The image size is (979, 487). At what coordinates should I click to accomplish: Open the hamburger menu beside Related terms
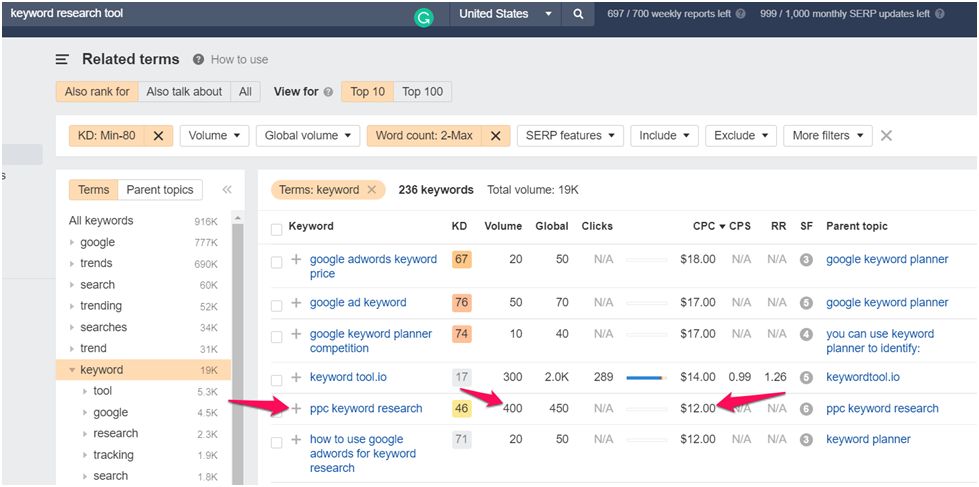(62, 60)
